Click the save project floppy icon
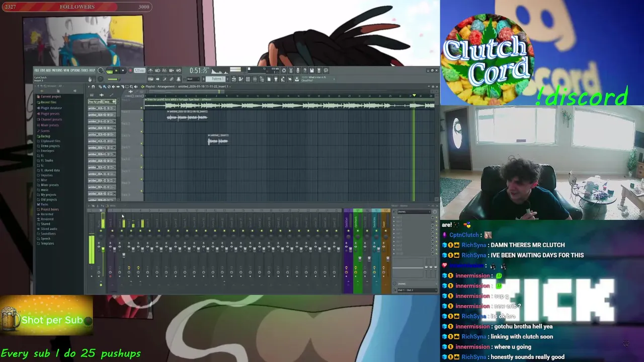The width and height of the screenshot is (644, 362). (x=312, y=70)
